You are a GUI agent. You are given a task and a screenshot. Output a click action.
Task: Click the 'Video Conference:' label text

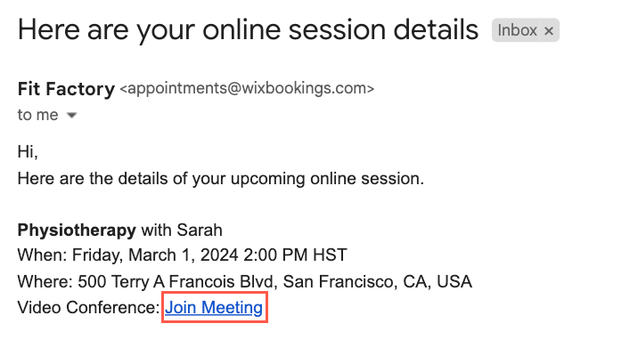[x=89, y=308]
